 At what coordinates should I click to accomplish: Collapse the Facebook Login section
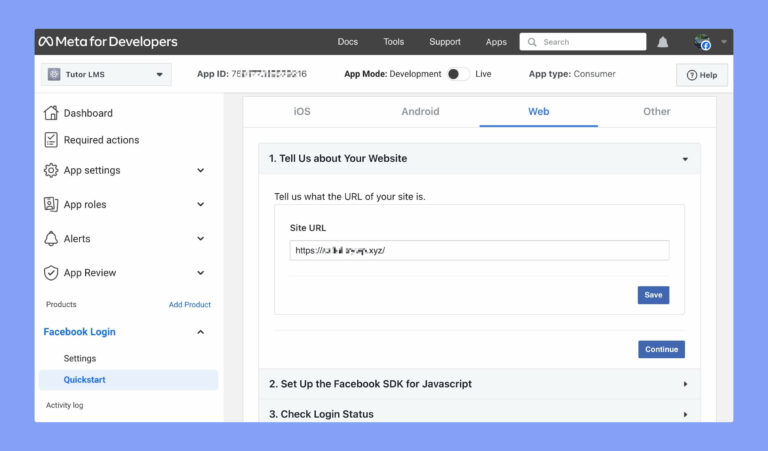click(x=200, y=332)
